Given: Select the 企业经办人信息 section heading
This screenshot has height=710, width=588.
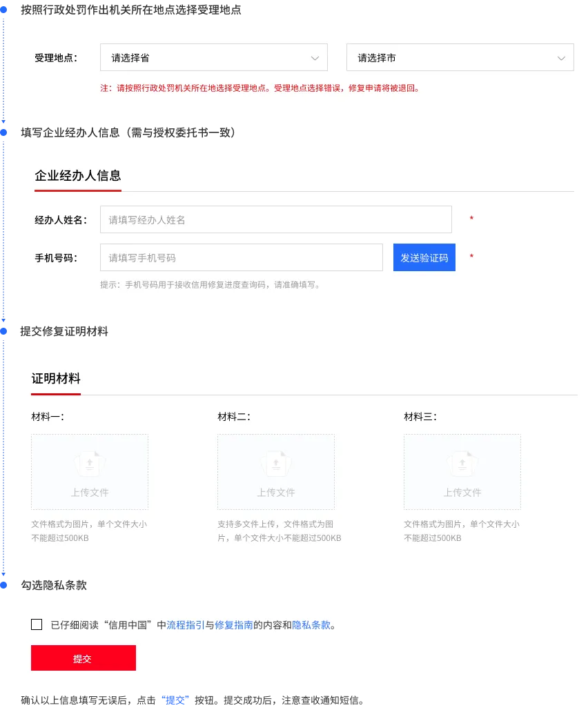Looking at the screenshot, I should [x=77, y=175].
